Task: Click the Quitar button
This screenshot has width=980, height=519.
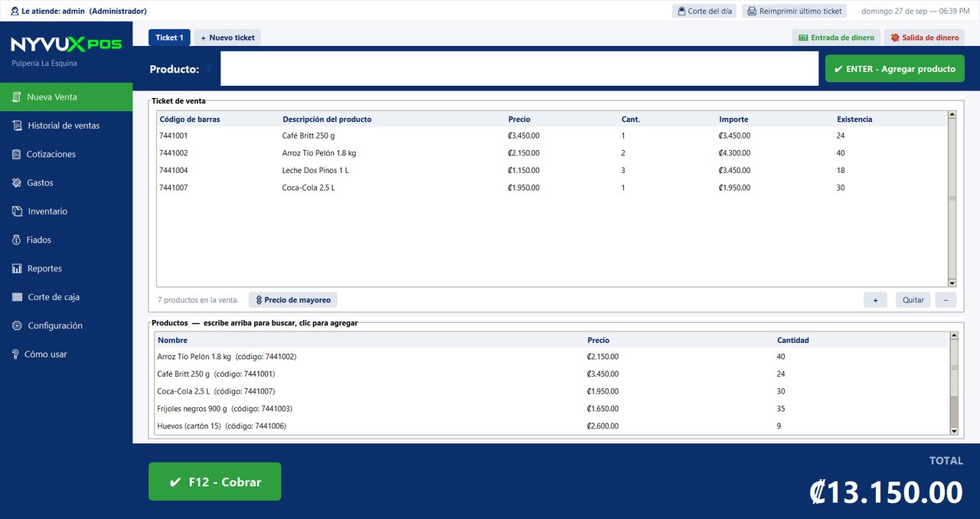Action: coord(913,300)
